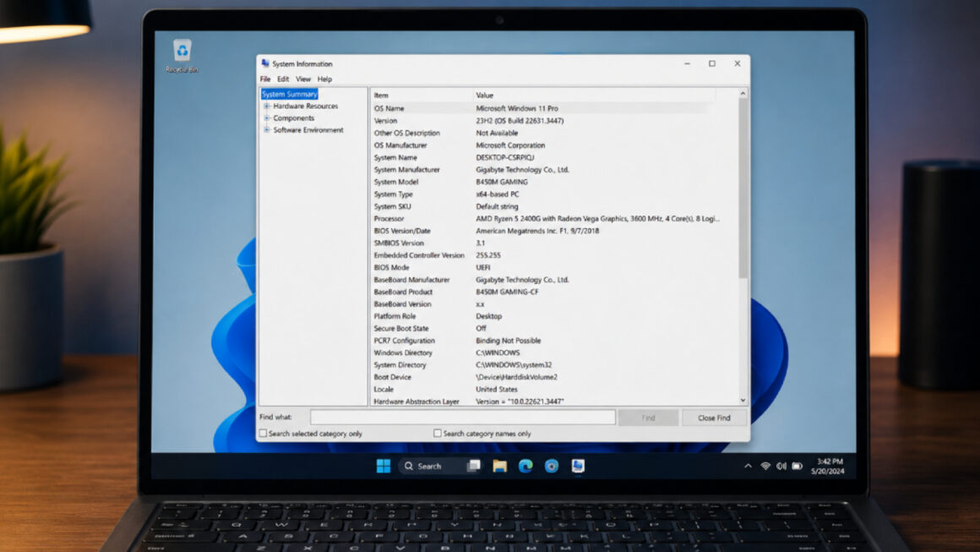
Task: Click the System Name item
Action: (395, 157)
